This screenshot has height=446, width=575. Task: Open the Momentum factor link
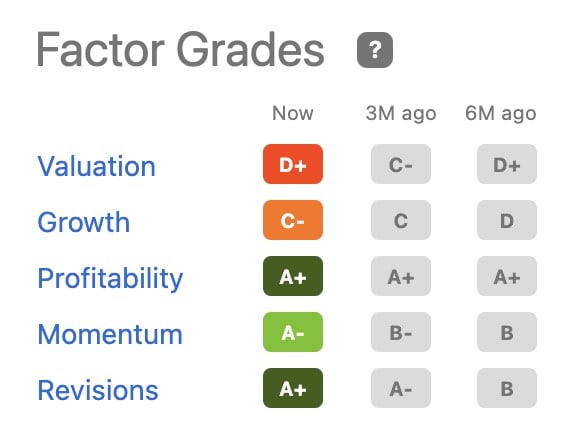click(110, 334)
